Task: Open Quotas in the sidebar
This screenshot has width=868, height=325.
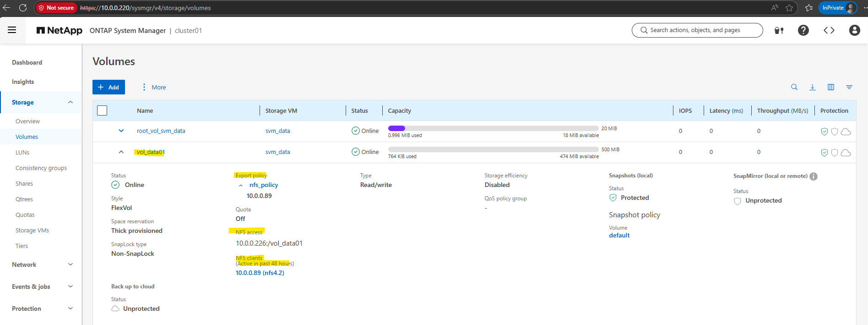Action: coord(25,215)
